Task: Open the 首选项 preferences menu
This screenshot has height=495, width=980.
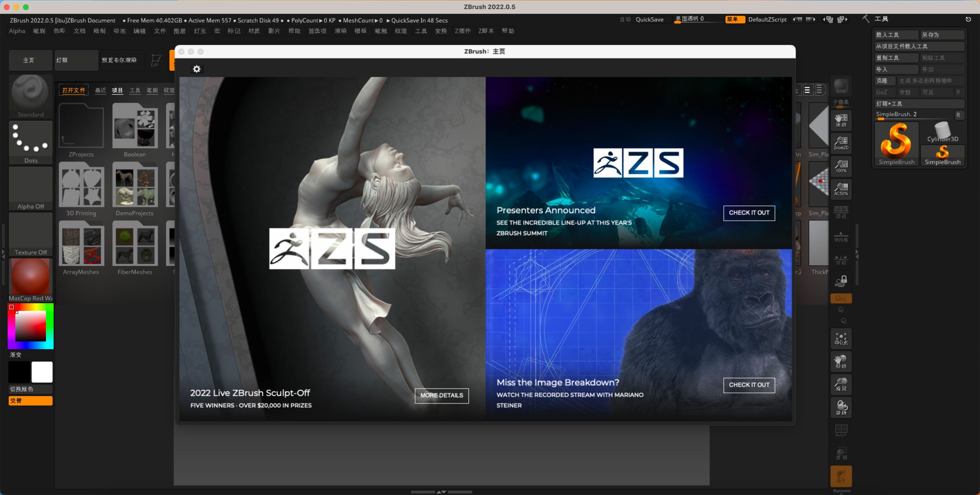Action: click(317, 31)
